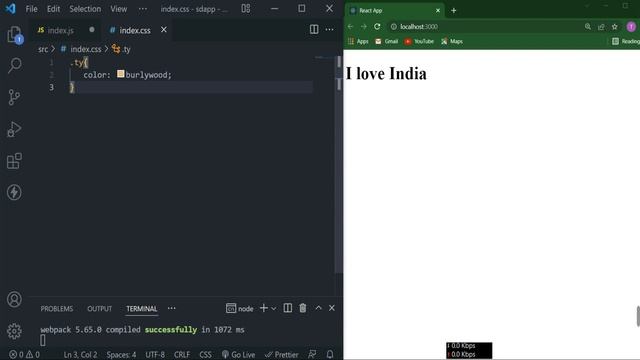640x360 pixels.
Task: Maximize the panel with chevron up
Action: (318, 308)
